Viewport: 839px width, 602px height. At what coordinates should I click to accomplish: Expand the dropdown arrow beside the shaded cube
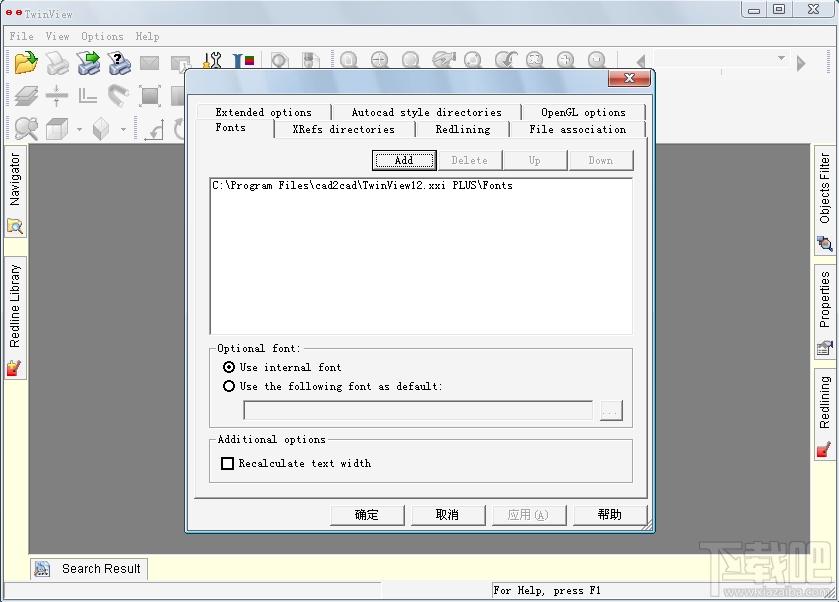click(123, 129)
